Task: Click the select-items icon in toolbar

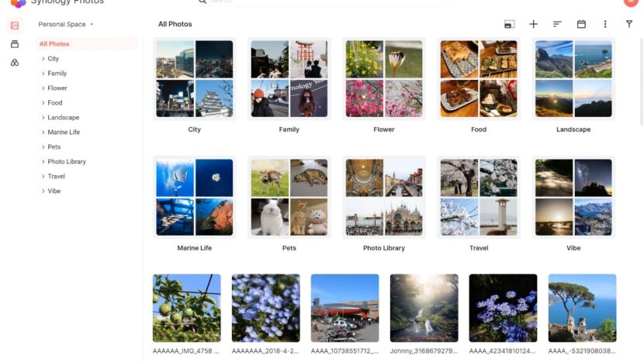Action: tap(509, 24)
